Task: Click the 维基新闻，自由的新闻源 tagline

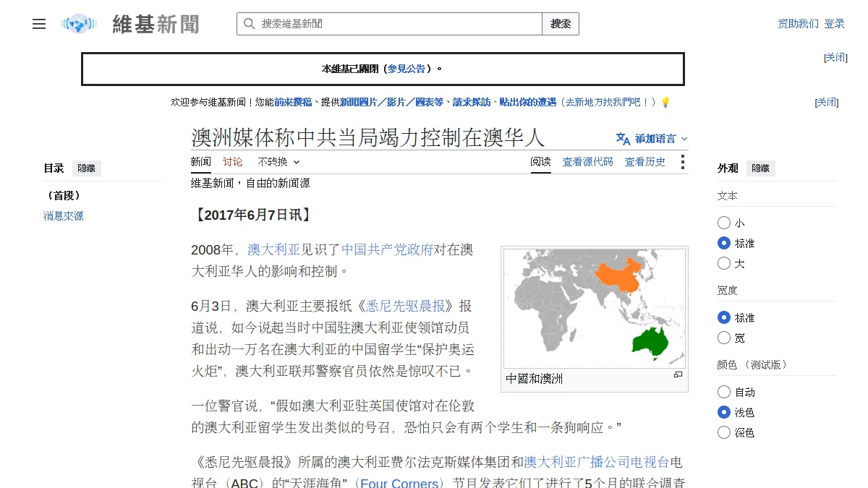Action: (250, 184)
